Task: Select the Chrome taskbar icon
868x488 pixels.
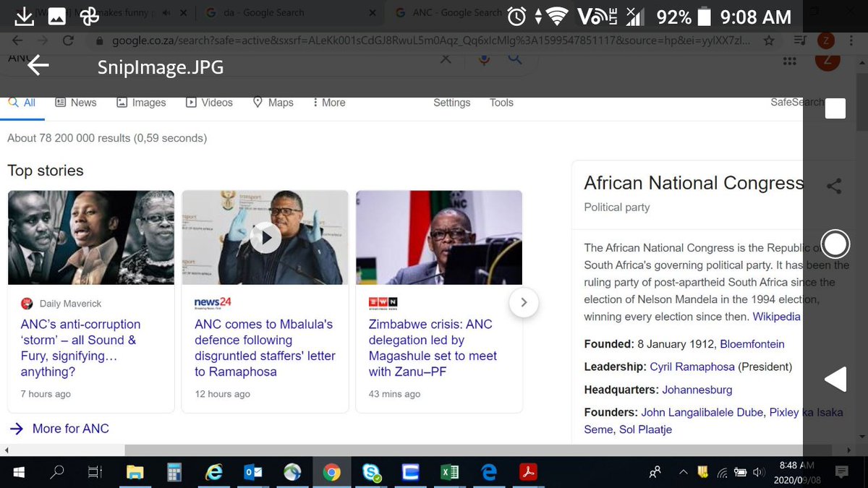Action: (x=332, y=473)
